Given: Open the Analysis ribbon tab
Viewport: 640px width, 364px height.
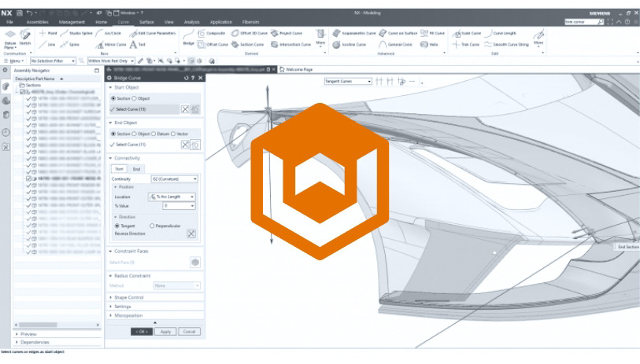Looking at the screenshot, I should click(191, 22).
